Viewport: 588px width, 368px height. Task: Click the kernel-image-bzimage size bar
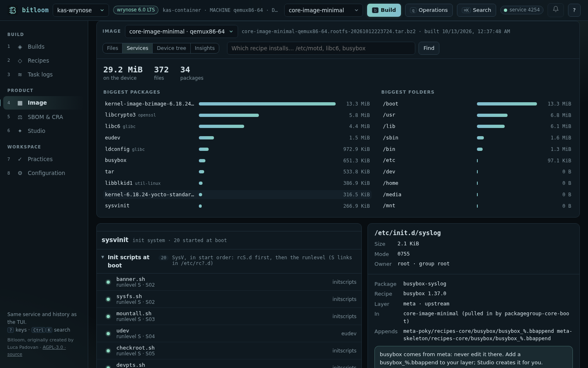tap(267, 104)
